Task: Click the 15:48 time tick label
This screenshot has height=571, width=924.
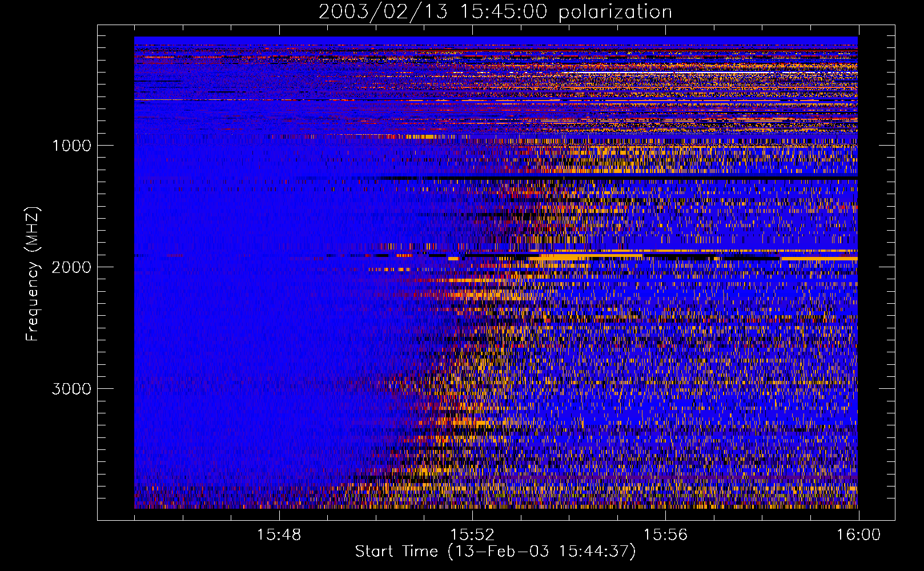Action: click(279, 535)
